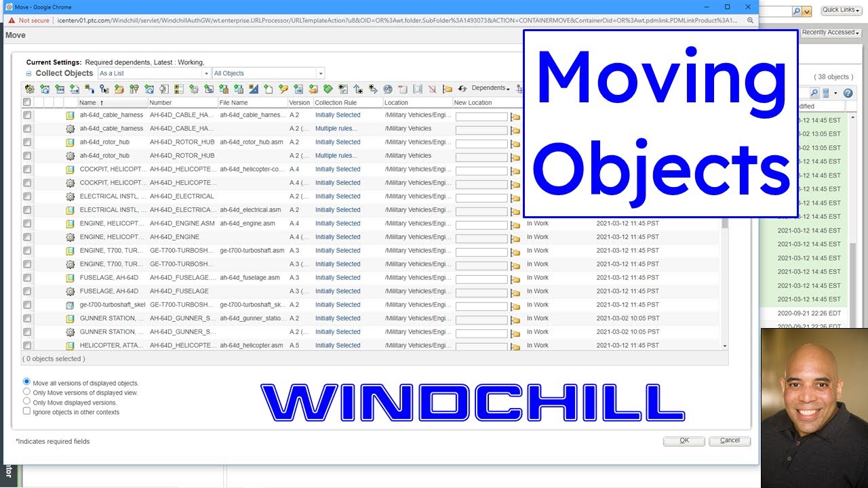Click the first gear icon in the Collect Objects toolbar
This screenshot has width=868, height=488.
[x=29, y=89]
